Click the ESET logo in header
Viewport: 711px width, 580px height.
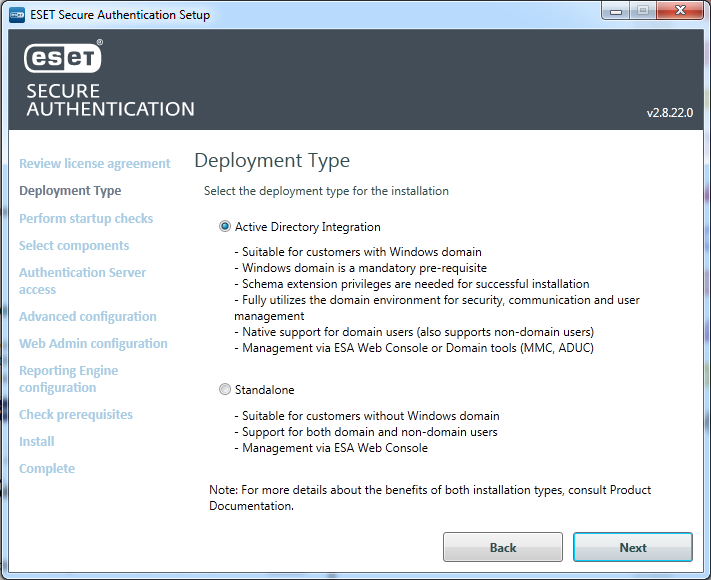click(x=63, y=58)
